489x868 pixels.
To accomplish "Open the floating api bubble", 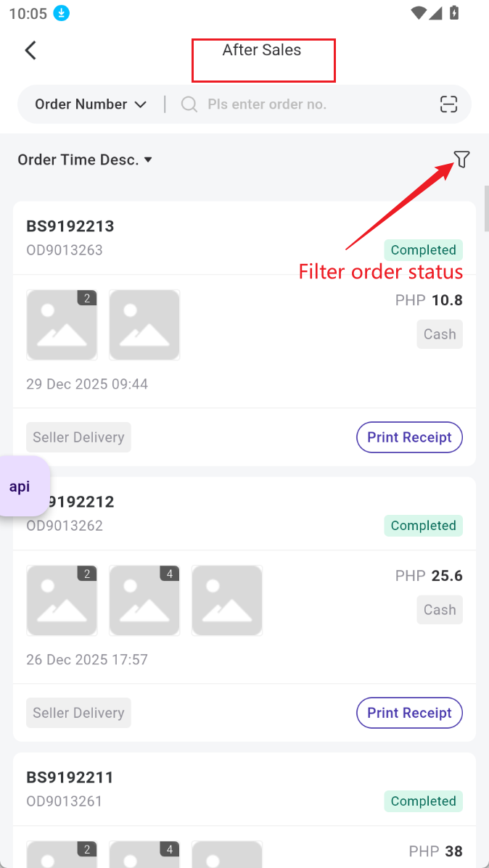I will [21, 486].
